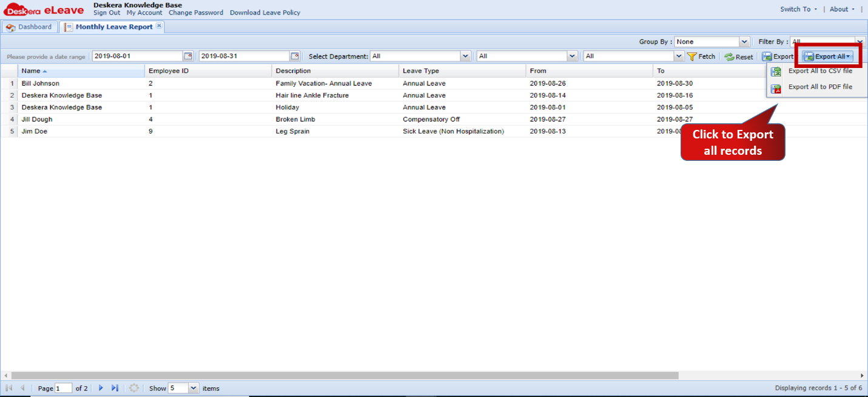This screenshot has height=397, width=868.
Task: Click the horizontal scrollbar of the grid
Action: [345, 376]
